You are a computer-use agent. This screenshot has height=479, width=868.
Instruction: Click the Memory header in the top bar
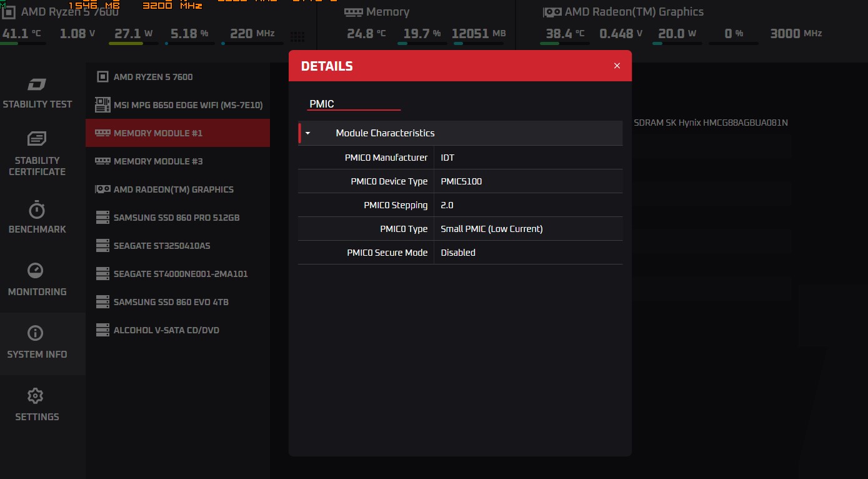pos(377,12)
